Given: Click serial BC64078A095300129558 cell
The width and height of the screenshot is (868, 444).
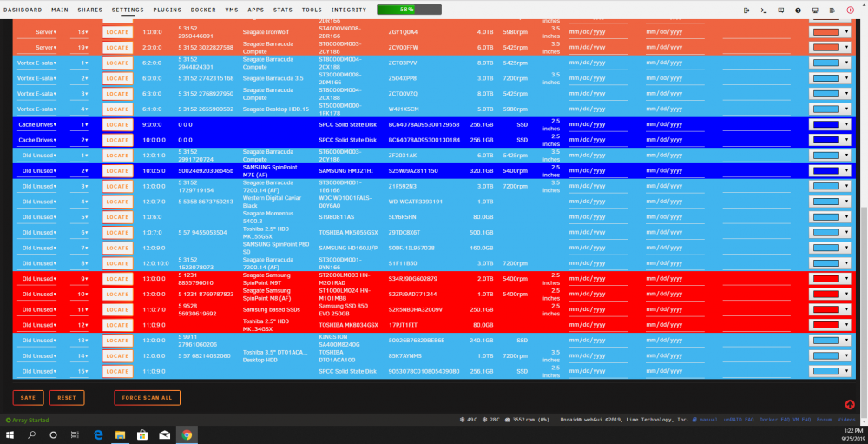Looking at the screenshot, I should (424, 125).
